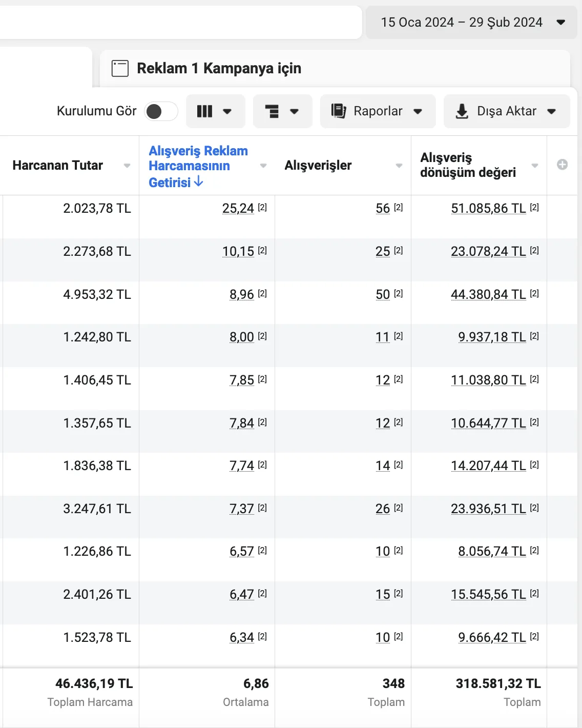Select the Reklam 1 Kampanya için tab
This screenshot has width=582, height=728.
219,68
